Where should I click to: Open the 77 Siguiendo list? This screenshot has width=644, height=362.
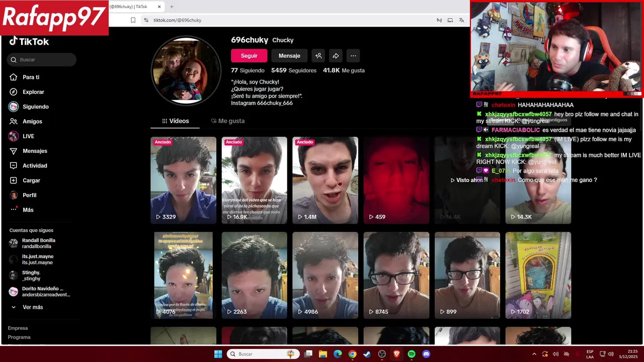click(248, 70)
